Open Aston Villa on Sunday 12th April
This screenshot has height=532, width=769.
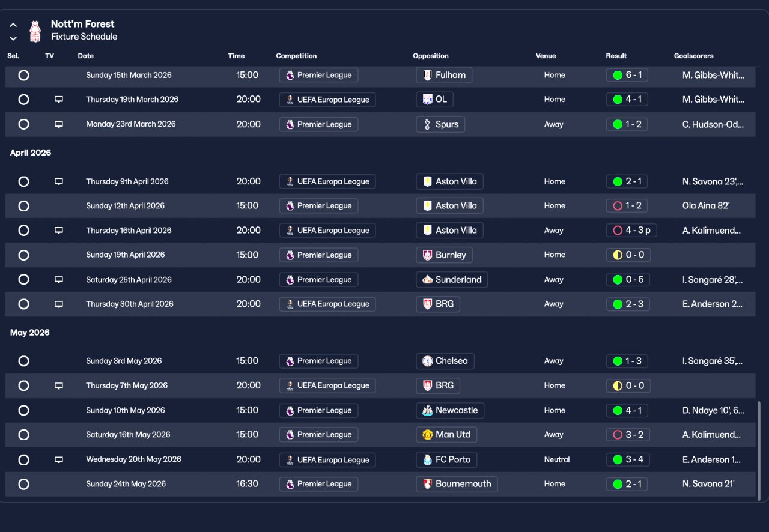(x=449, y=206)
